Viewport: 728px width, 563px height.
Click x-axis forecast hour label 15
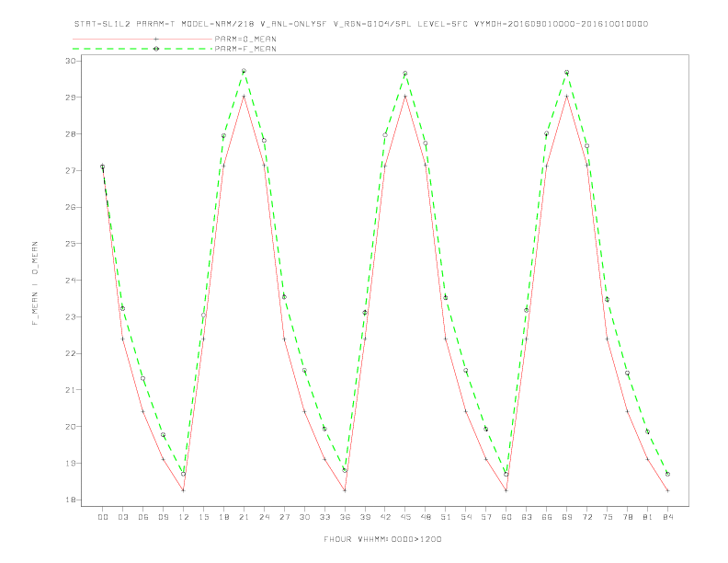(203, 517)
